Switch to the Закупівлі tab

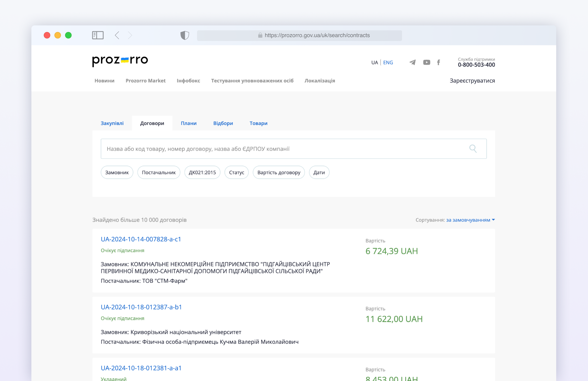(x=112, y=123)
